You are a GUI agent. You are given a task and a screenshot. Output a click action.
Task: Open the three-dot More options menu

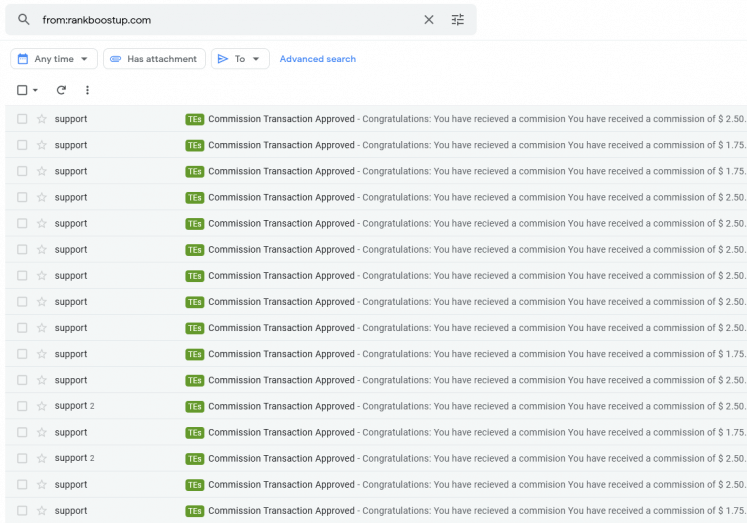pyautogui.click(x=87, y=90)
